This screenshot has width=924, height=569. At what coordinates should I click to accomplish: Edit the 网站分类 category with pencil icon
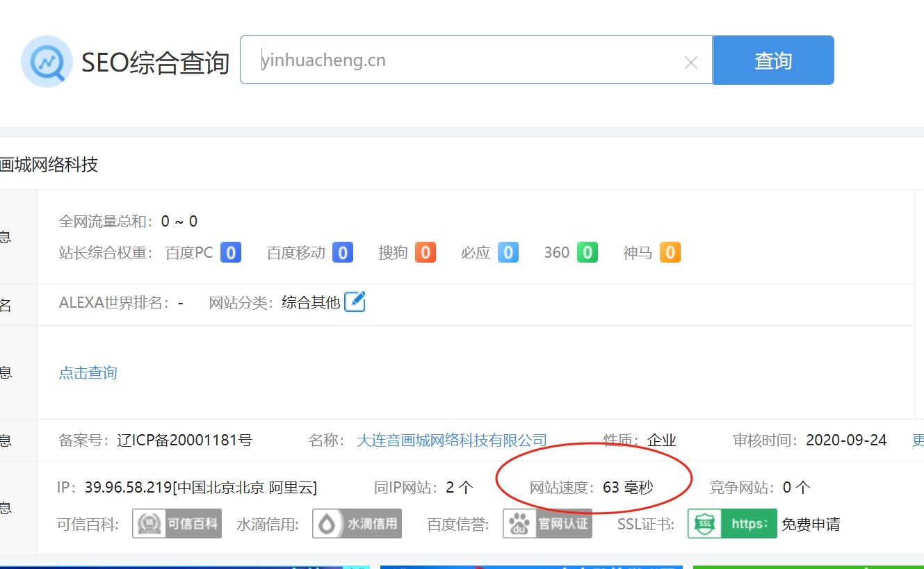pos(355,302)
